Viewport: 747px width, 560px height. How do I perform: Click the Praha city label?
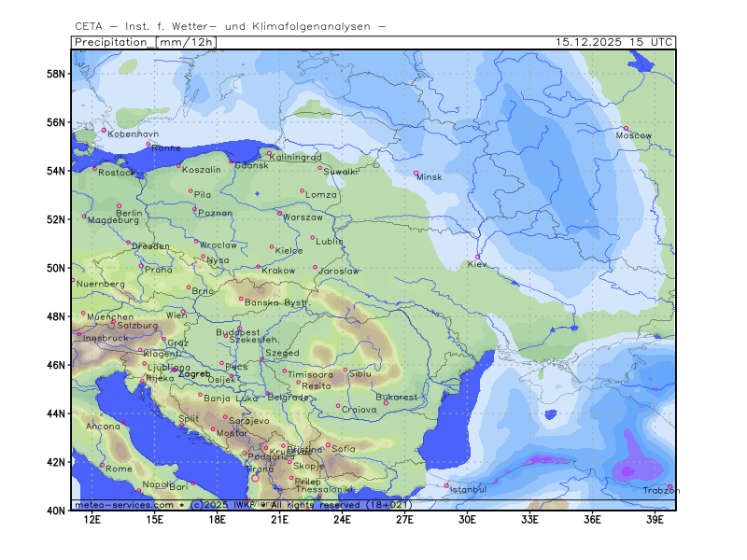159,269
